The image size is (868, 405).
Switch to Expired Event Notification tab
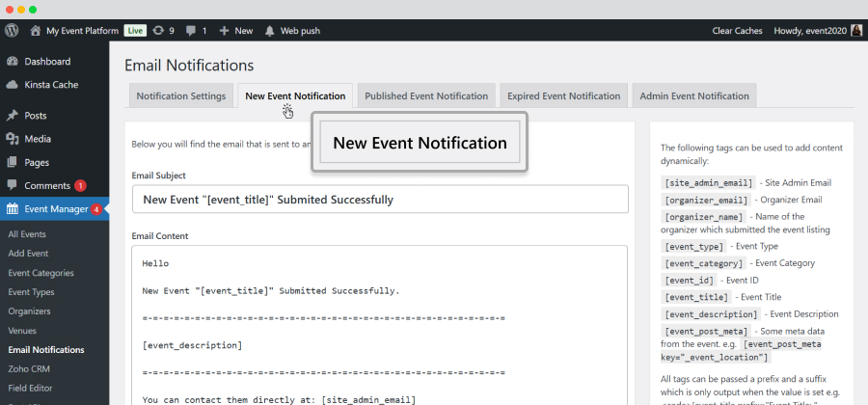563,95
